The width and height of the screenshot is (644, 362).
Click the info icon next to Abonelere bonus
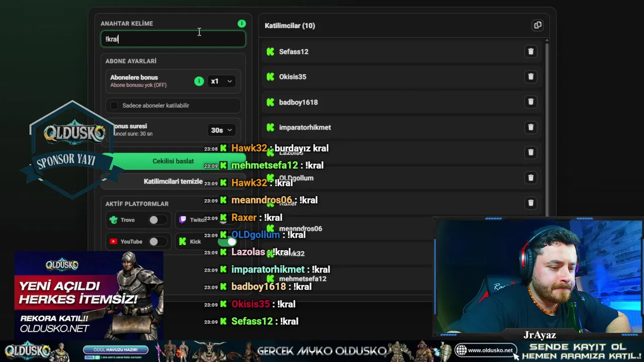[x=199, y=81]
